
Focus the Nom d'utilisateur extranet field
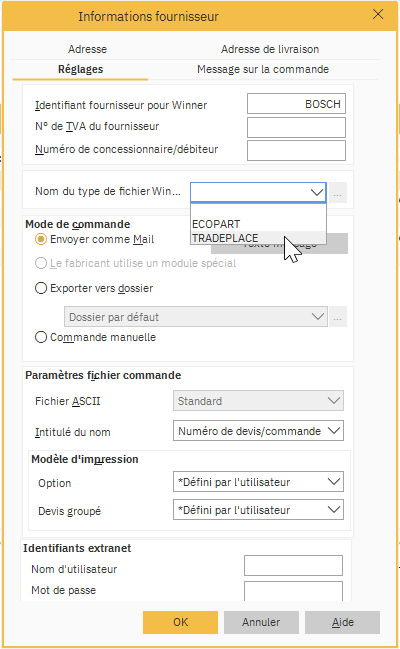point(293,565)
